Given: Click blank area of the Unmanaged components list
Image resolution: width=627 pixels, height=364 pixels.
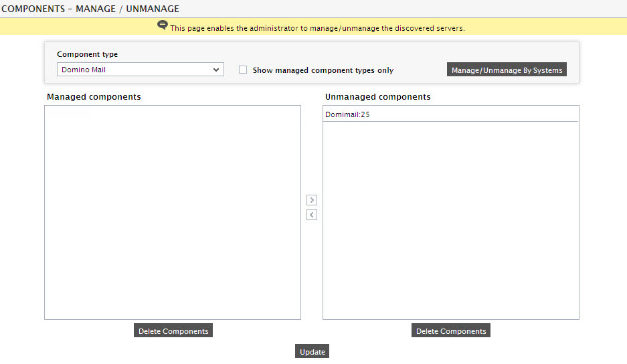Looking at the screenshot, I should (450, 220).
